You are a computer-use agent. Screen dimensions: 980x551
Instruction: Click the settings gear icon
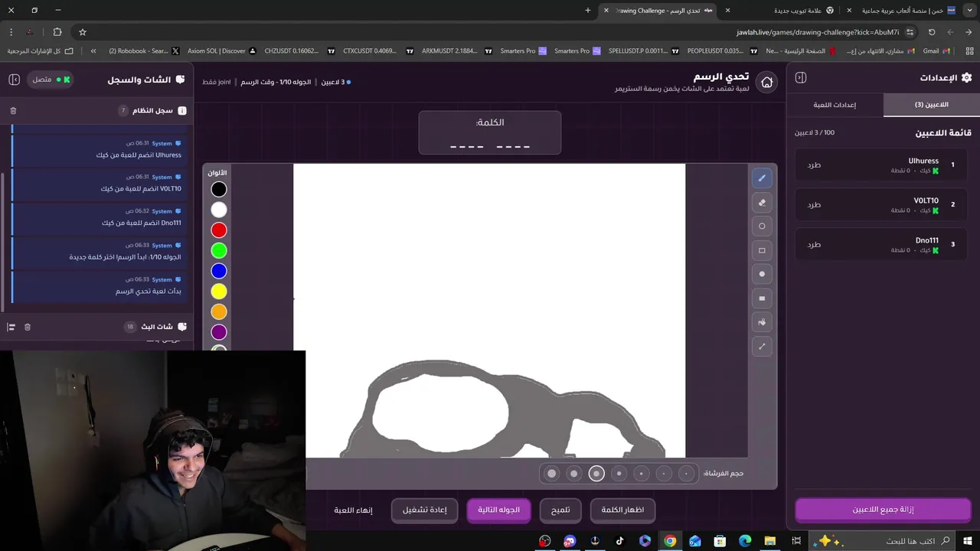pos(966,77)
